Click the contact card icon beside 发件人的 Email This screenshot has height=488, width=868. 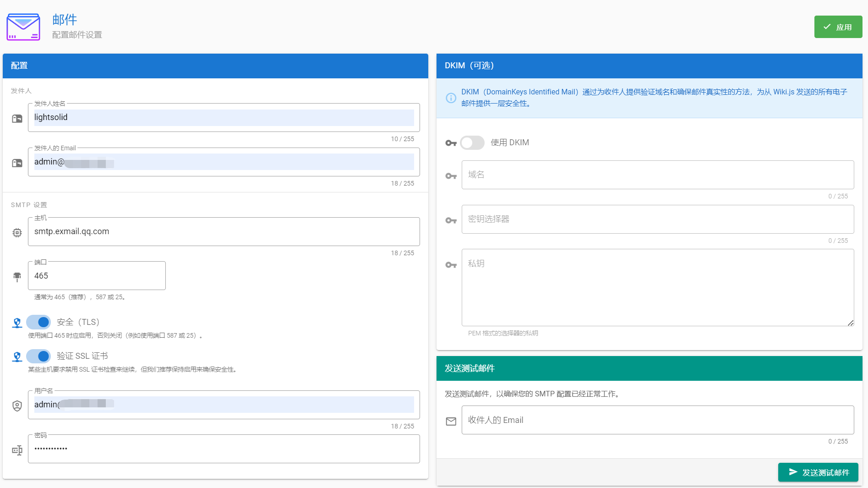point(17,163)
